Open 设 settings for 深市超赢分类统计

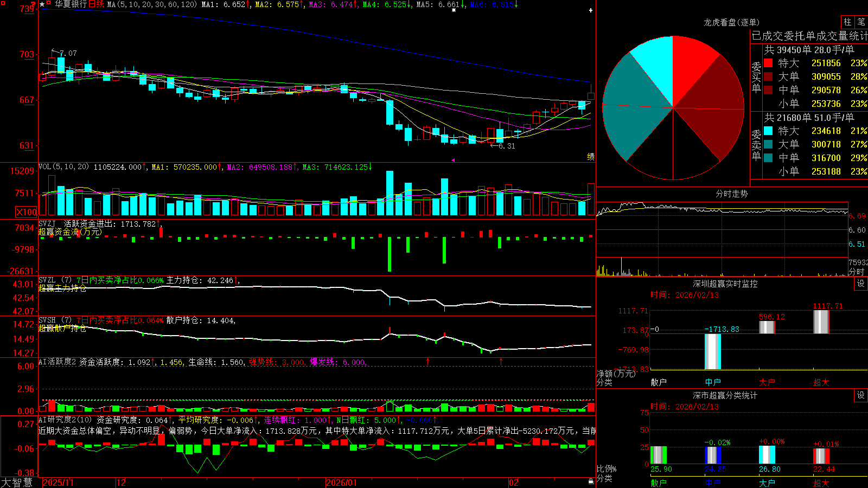(861, 395)
